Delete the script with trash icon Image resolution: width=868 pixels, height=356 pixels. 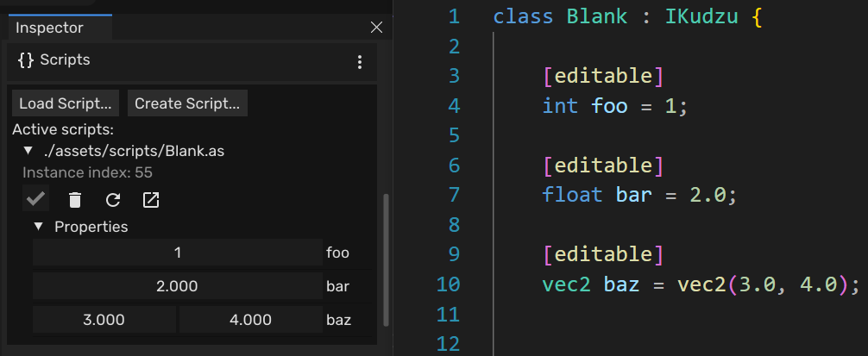(75, 200)
